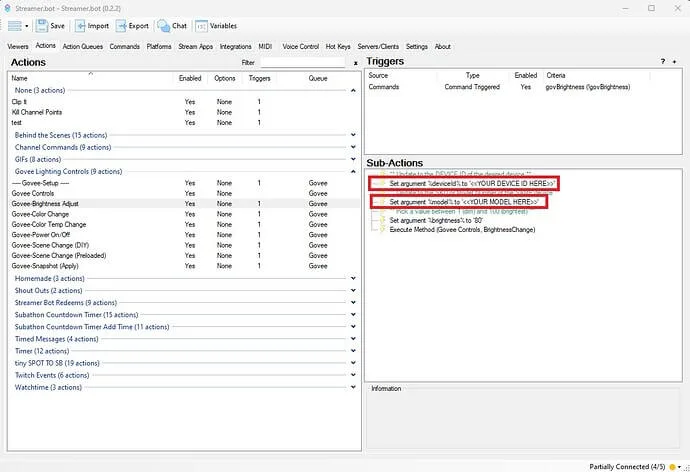Screen dimensions: 690x472
Task: Click the Import toolbar icon
Action: coord(80,26)
